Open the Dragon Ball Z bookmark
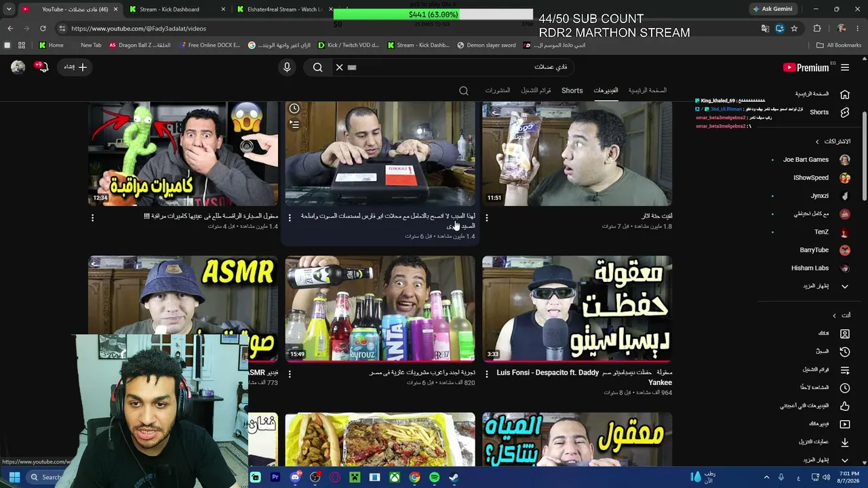Screen dimensions: 868x488 140,45
